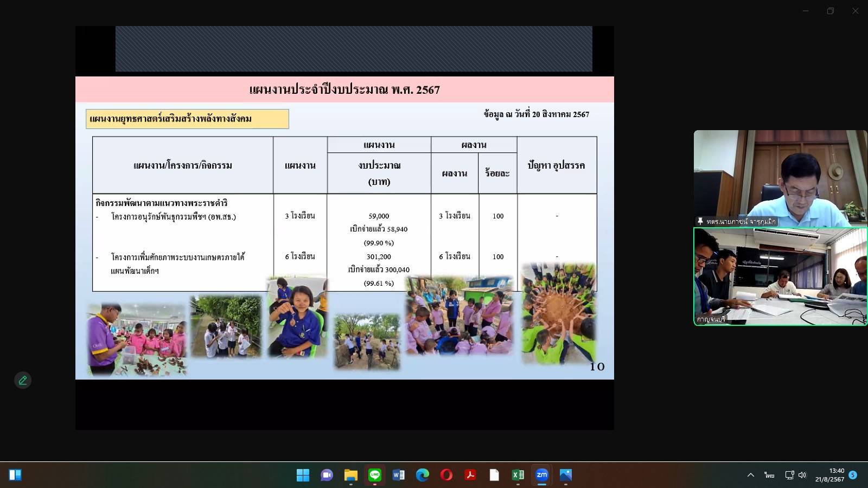Click the text เบิกจ่ายแล้ว 300,040
Viewport: 868px width, 488px height.
379,269
